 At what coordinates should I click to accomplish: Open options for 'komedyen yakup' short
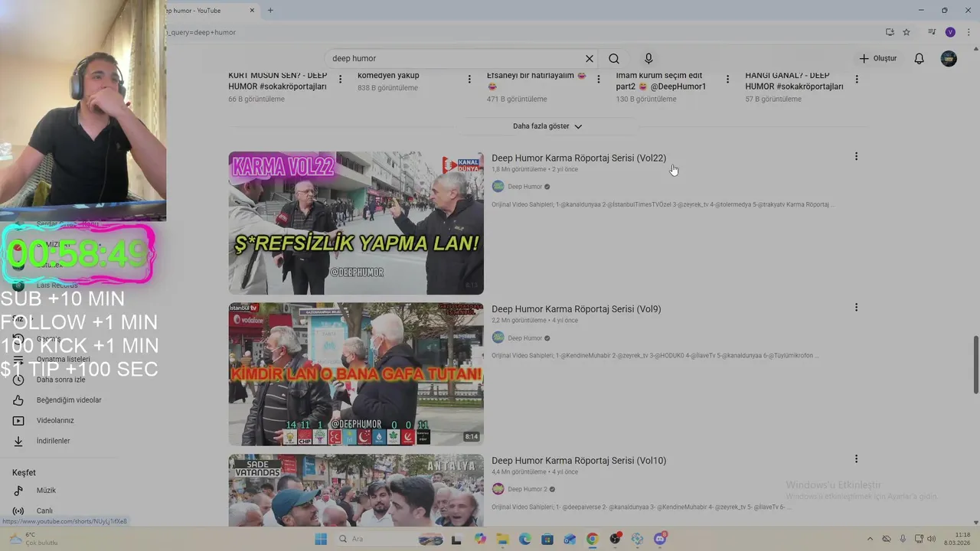(x=469, y=80)
